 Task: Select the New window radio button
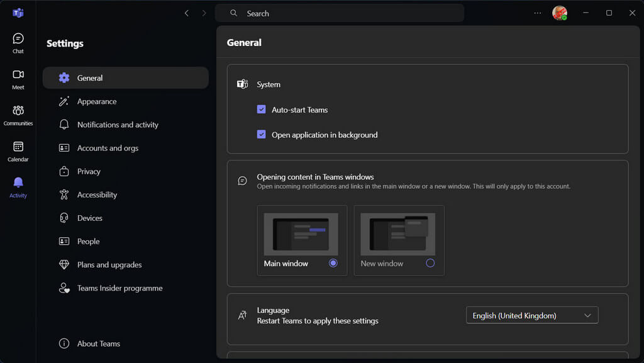coord(430,263)
